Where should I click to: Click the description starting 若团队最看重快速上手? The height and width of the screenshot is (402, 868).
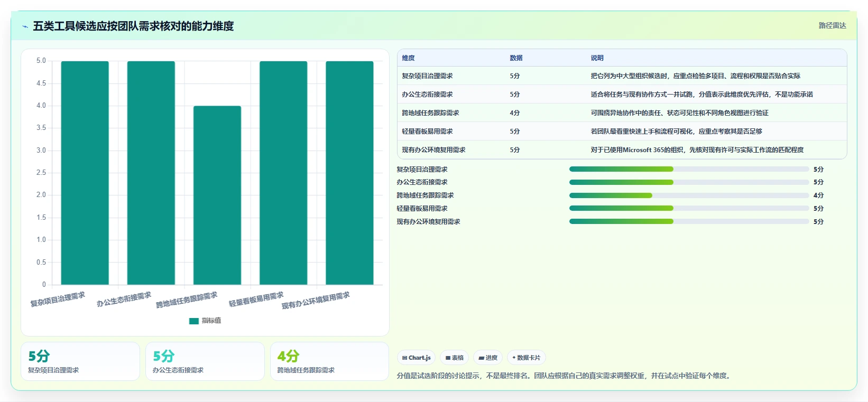[676, 132]
